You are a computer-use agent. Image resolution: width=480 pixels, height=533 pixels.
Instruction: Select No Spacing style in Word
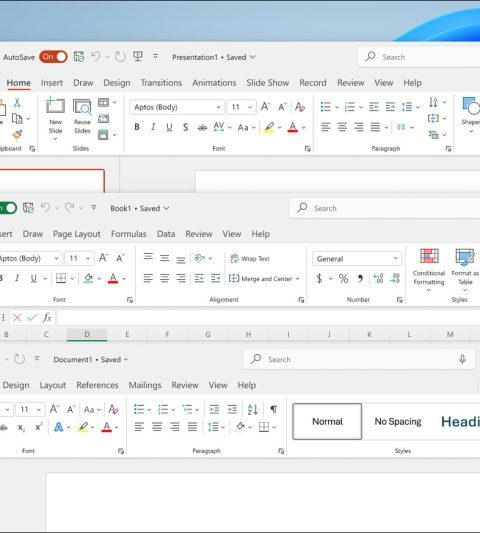(x=398, y=422)
